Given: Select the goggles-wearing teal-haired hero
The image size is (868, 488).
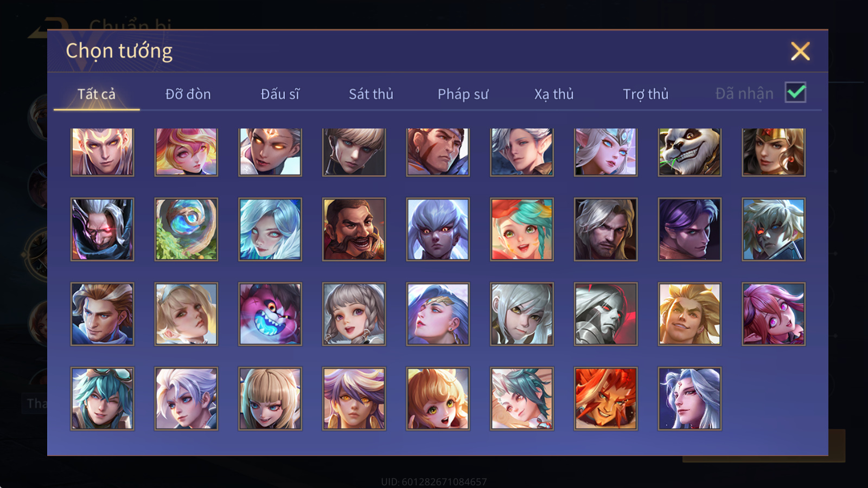Looking at the screenshot, I should click(x=102, y=399).
